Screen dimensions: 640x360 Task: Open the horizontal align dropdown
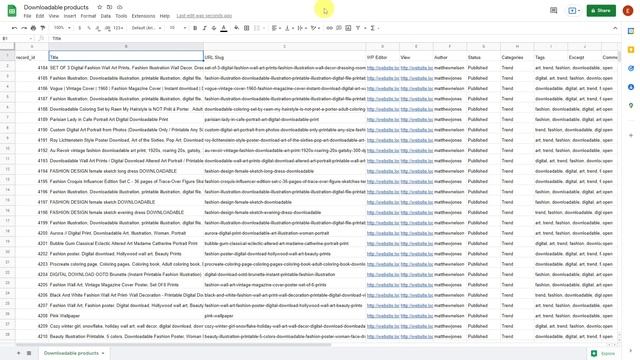[276, 28]
